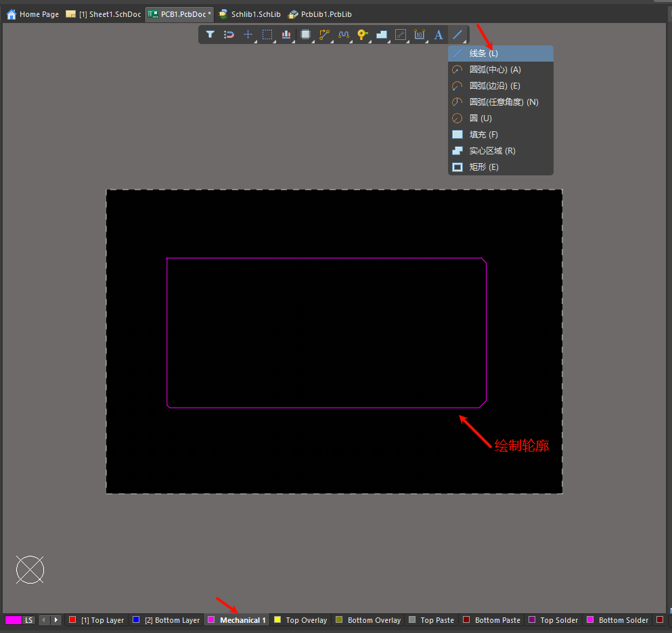Open the align objects tool
This screenshot has height=633, width=672.
click(x=286, y=35)
